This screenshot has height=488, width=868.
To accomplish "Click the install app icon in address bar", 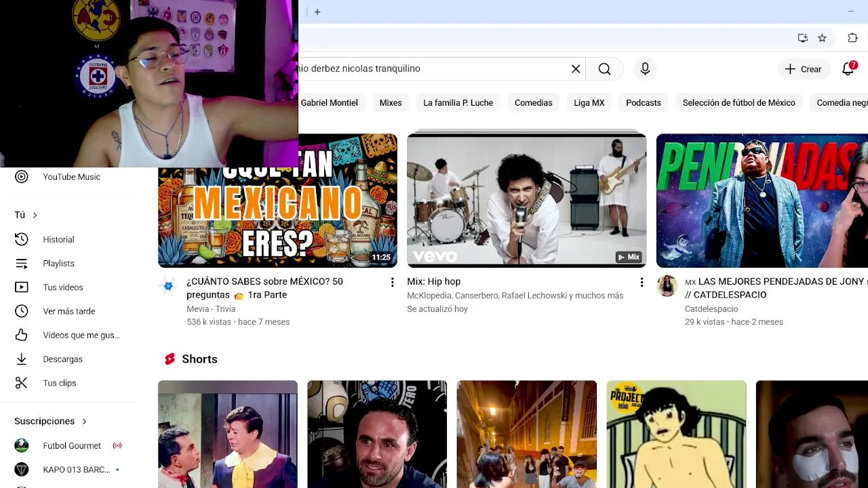I will coord(803,38).
